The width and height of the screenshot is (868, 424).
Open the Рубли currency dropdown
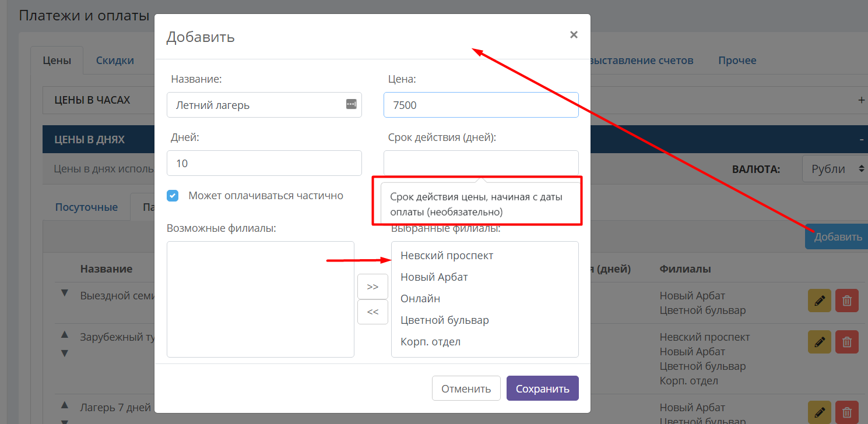[x=835, y=169]
